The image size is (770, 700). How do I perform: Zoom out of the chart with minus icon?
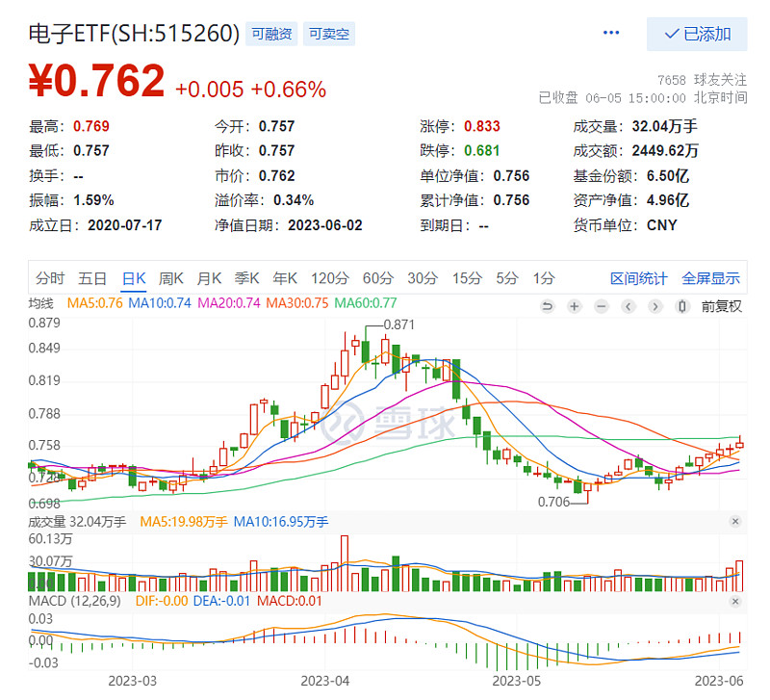click(600, 306)
